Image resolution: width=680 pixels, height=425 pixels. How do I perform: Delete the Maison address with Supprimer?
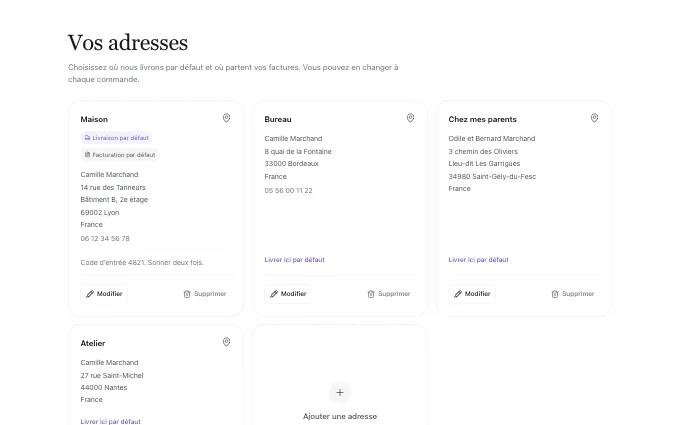tap(205, 294)
